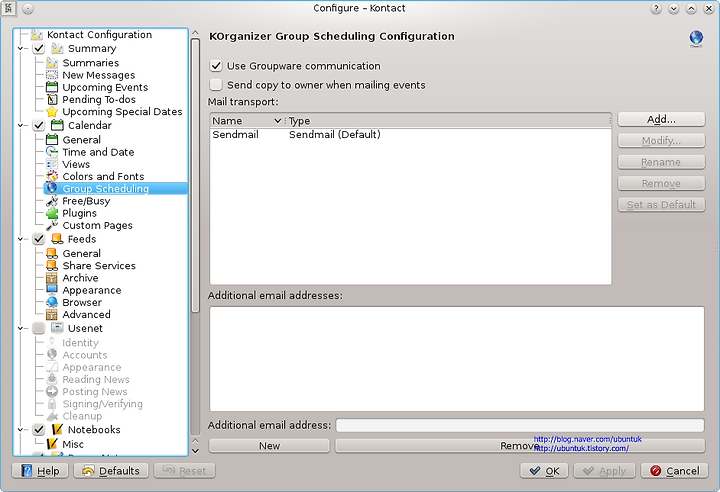Viewport: 720px width, 492px height.
Task: Open Upcoming Special Dates settings
Action: (x=122, y=112)
